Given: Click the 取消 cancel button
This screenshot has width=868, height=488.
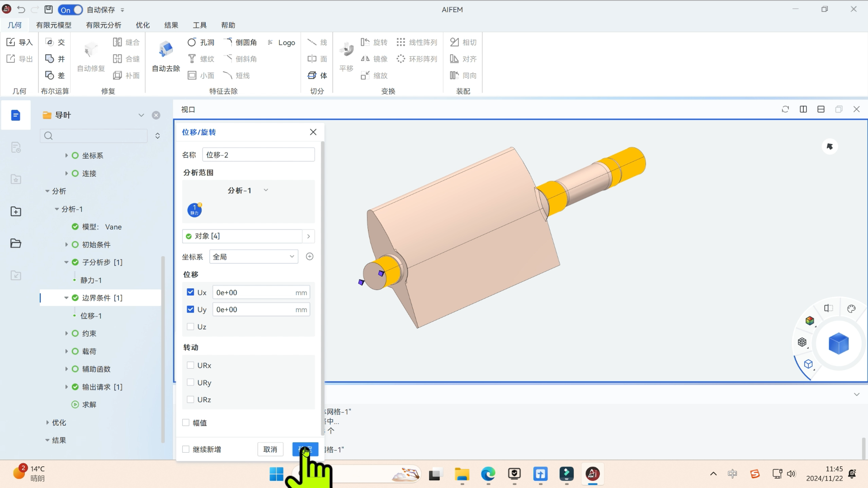Looking at the screenshot, I should pyautogui.click(x=270, y=449).
